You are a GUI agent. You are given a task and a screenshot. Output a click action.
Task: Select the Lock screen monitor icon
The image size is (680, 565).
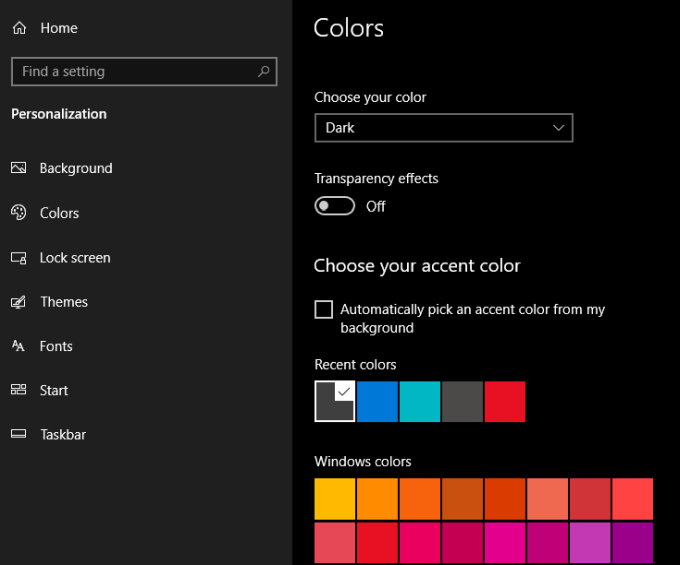click(x=19, y=258)
